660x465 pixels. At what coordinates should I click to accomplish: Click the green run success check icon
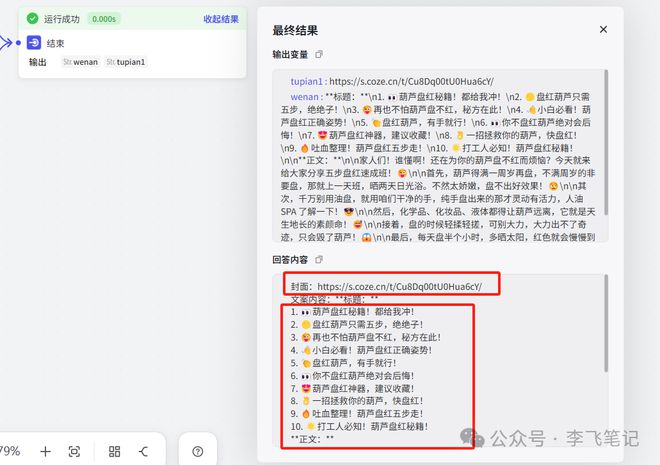(32, 19)
